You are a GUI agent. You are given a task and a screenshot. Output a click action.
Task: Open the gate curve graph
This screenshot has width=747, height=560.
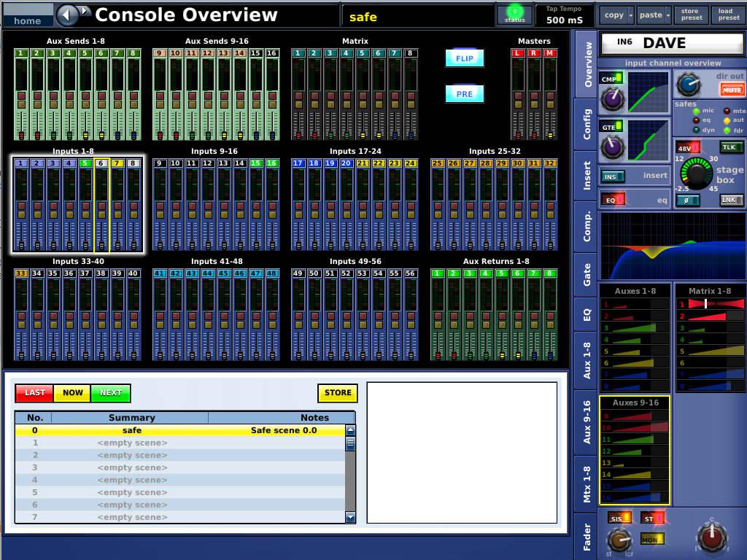[648, 141]
